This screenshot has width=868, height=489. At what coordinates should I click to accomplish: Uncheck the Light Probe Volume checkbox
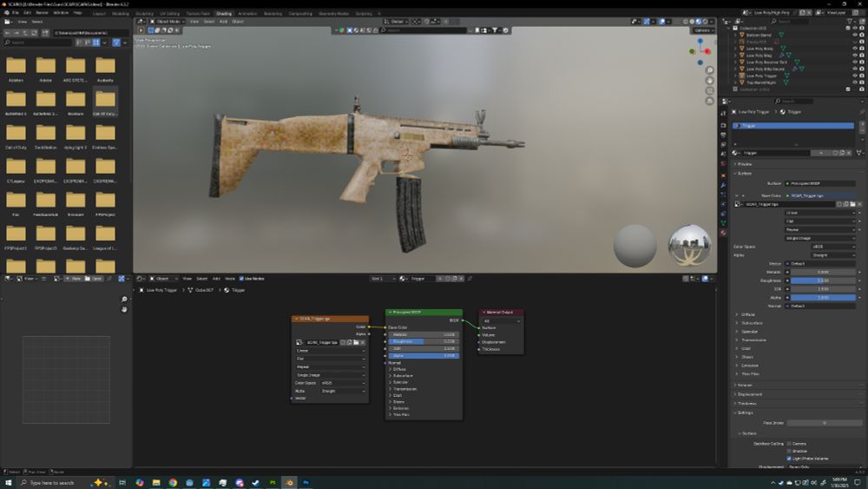pyautogui.click(x=789, y=459)
